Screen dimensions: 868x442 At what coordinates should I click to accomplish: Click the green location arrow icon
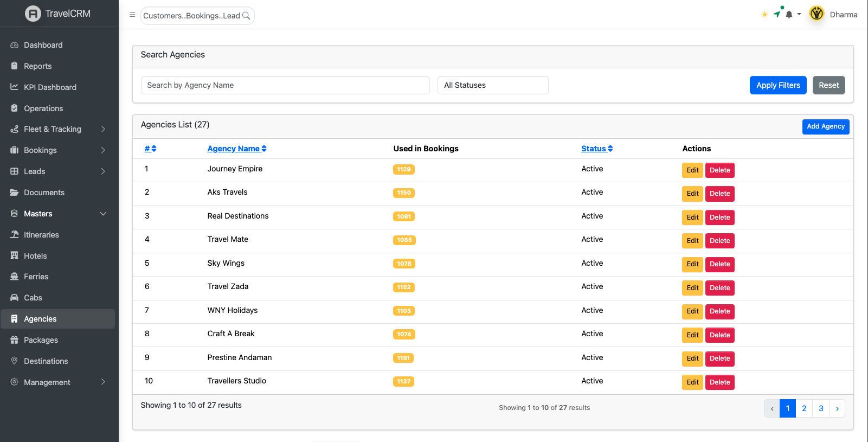[x=777, y=14]
